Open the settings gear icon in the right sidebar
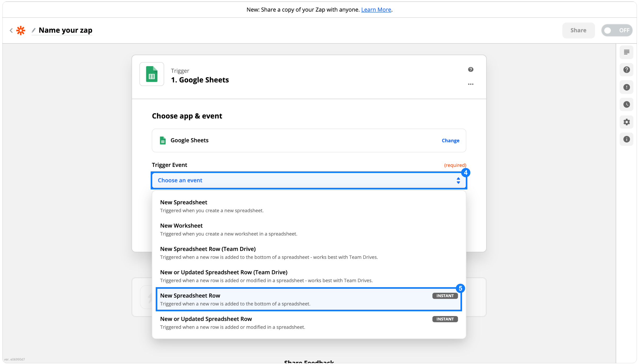The image size is (639, 364). [x=627, y=122]
